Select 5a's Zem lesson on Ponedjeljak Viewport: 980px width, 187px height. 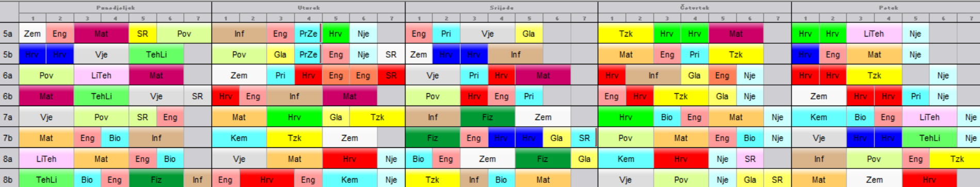[33, 33]
